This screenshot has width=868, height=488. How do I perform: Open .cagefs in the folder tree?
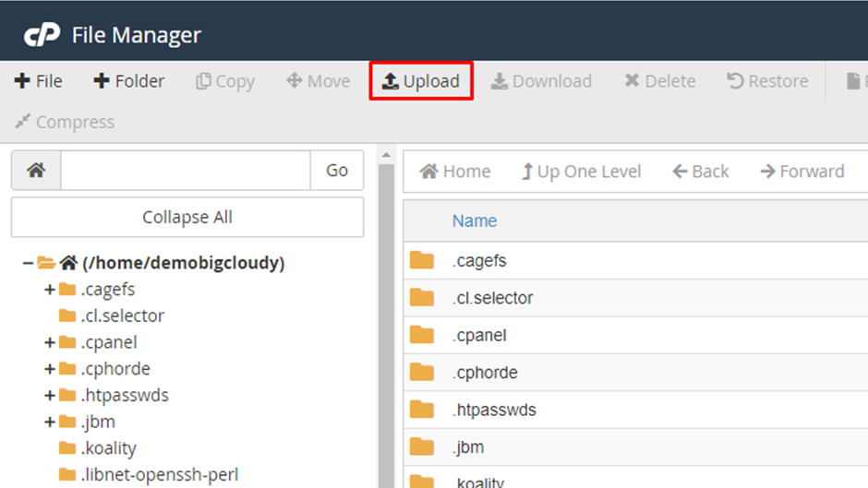108,290
